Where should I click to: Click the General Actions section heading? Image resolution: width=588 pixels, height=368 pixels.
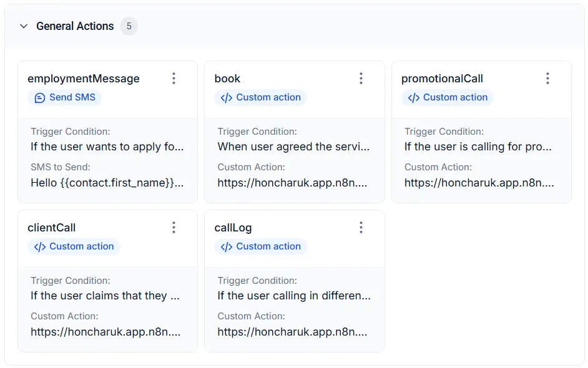[x=75, y=26]
